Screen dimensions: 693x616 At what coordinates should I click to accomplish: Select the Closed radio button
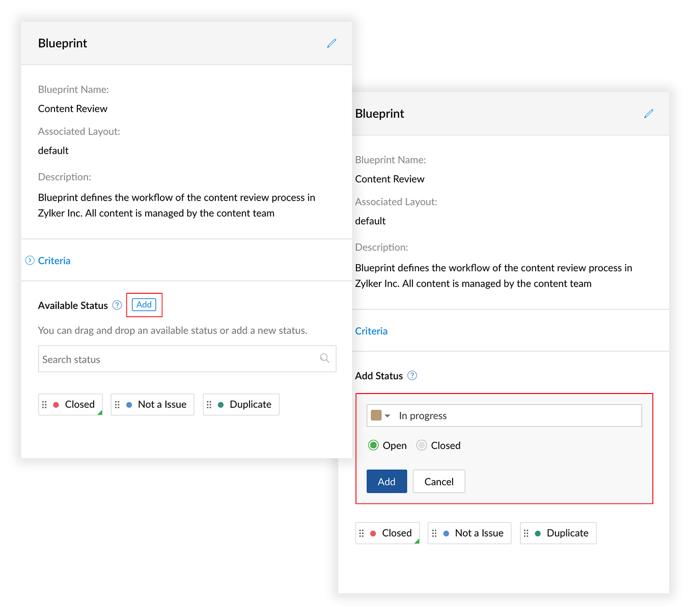pyautogui.click(x=422, y=445)
